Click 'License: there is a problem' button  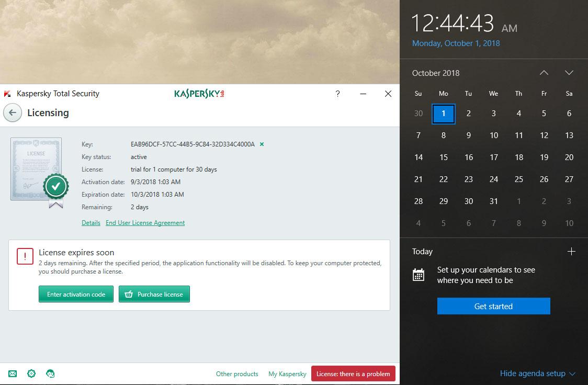pyautogui.click(x=353, y=374)
